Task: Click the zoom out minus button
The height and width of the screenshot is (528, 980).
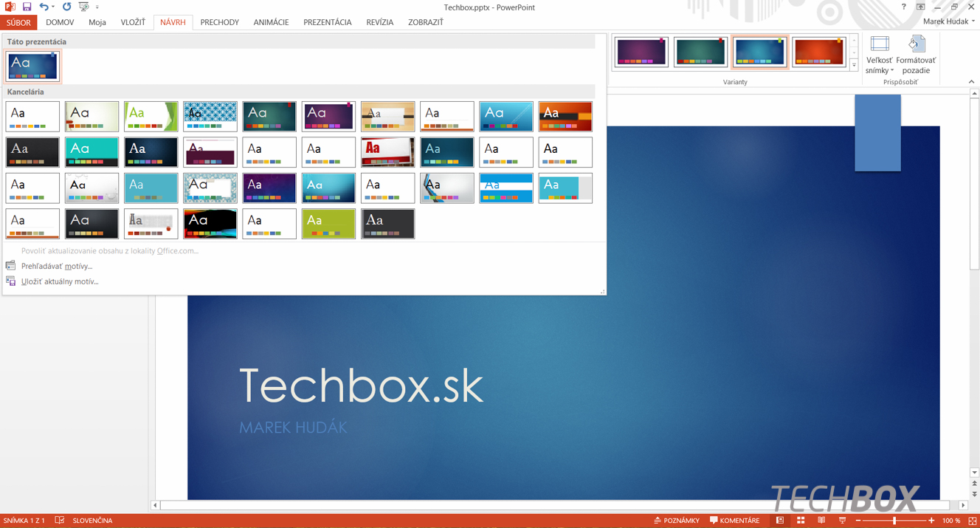Action: pyautogui.click(x=858, y=521)
